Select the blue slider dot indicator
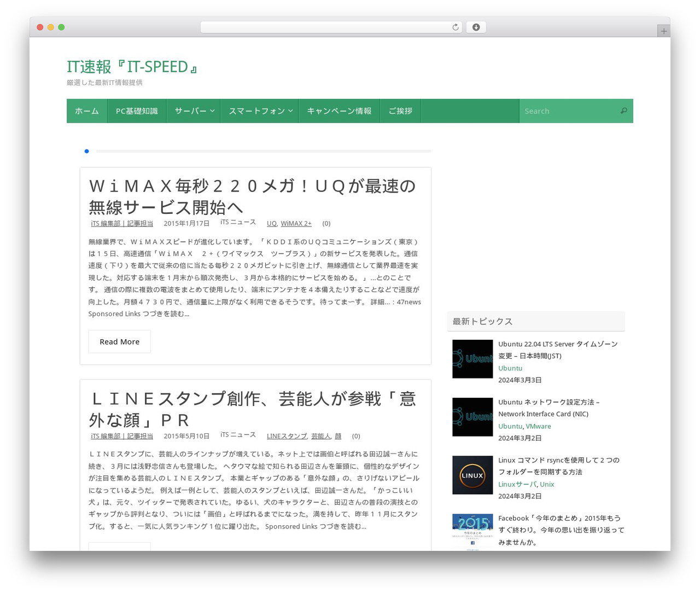The image size is (700, 593). (x=86, y=151)
